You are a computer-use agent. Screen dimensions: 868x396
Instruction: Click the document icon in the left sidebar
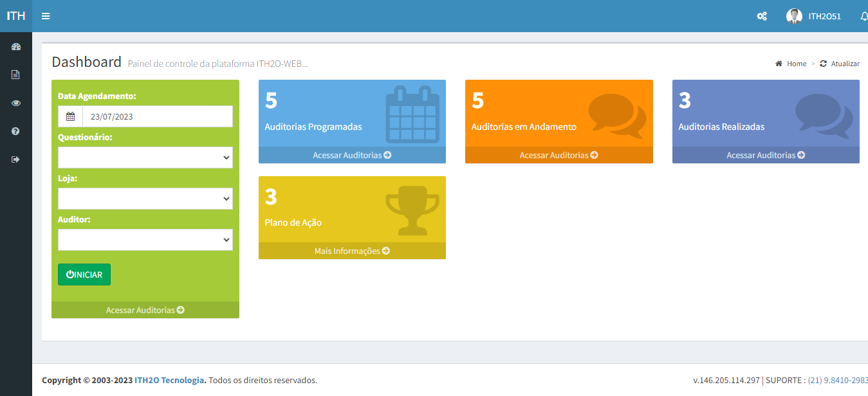point(15,75)
